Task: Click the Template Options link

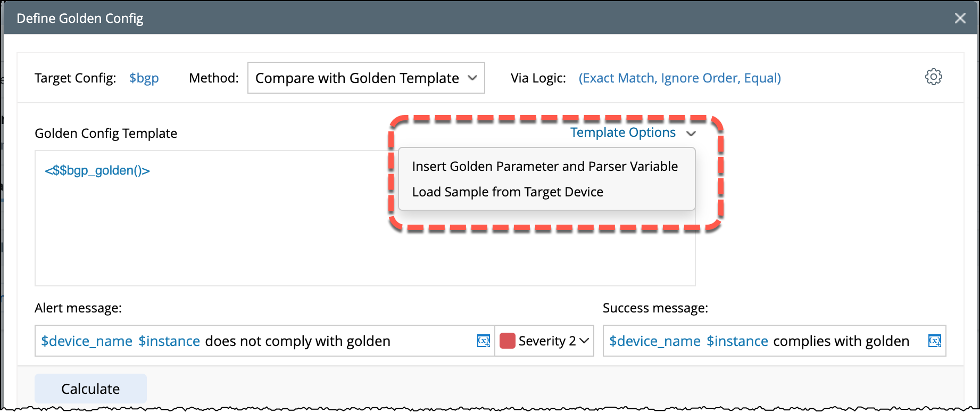Action: pyautogui.click(x=622, y=133)
